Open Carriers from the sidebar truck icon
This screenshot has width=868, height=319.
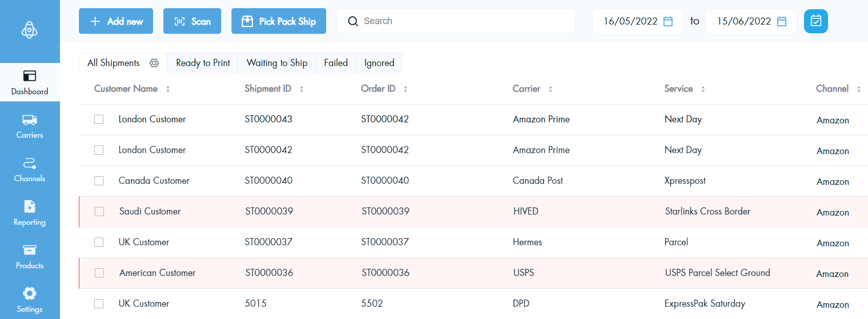[30, 120]
